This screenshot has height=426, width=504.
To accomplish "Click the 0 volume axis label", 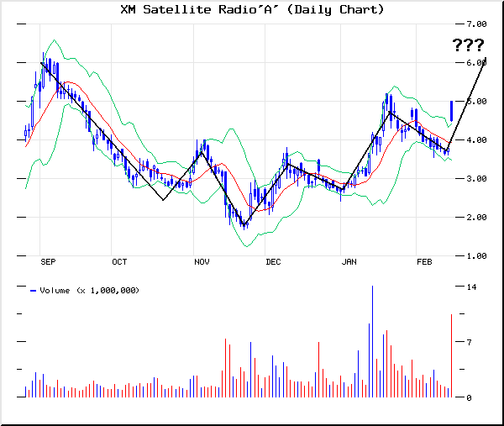I will click(x=470, y=398).
